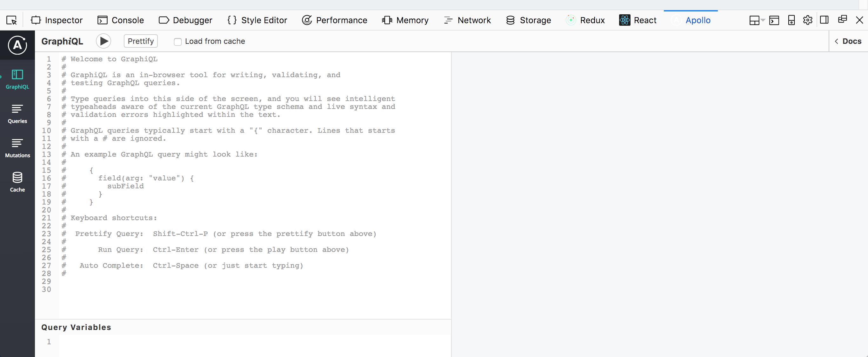Switch to the Network tab
The height and width of the screenshot is (357, 868).
point(467,20)
